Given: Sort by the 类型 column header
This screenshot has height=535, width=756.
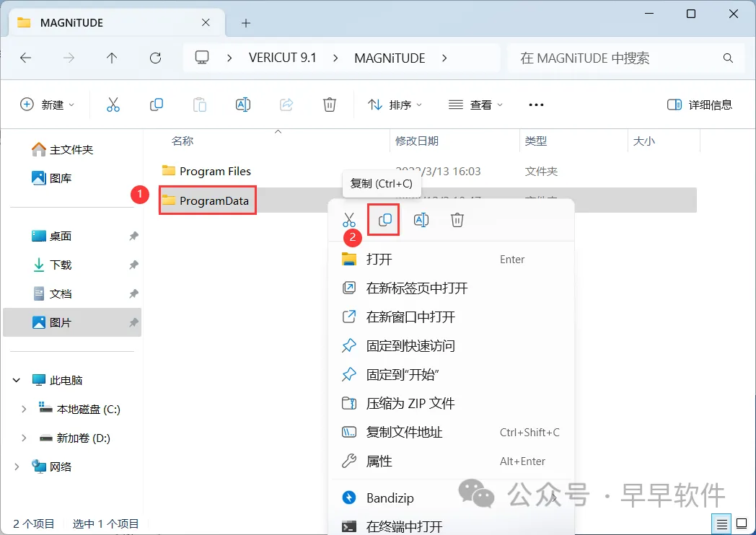Looking at the screenshot, I should click(x=536, y=141).
